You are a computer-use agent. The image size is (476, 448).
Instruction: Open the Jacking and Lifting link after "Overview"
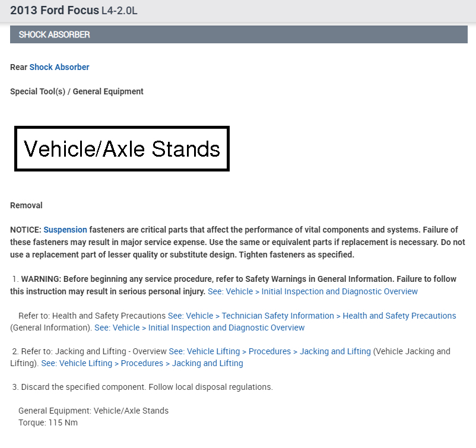(x=269, y=351)
